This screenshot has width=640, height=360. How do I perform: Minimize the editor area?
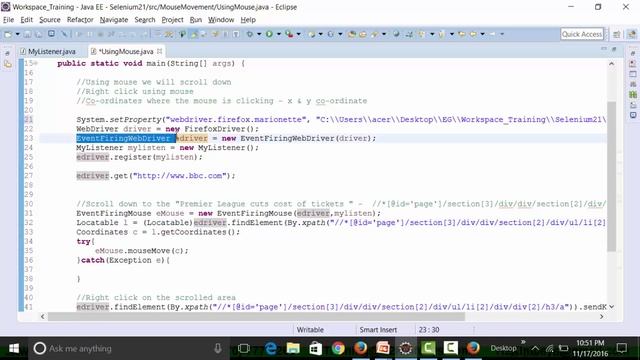(604, 49)
